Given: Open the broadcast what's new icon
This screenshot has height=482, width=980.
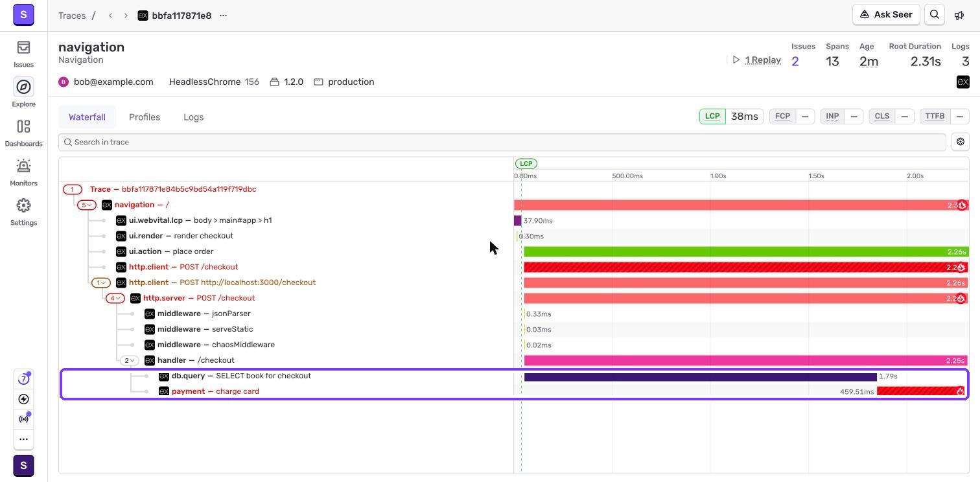Looking at the screenshot, I should 23,419.
